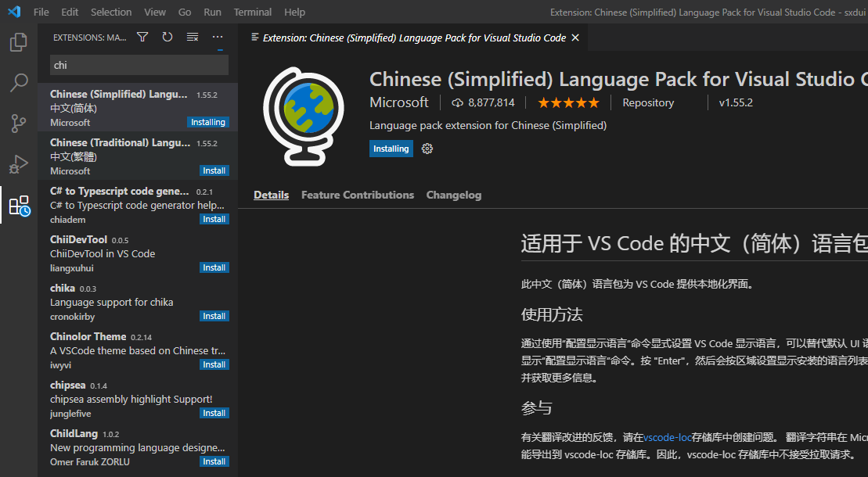
Task: Install ChiiDevTool extension
Action: click(x=214, y=268)
